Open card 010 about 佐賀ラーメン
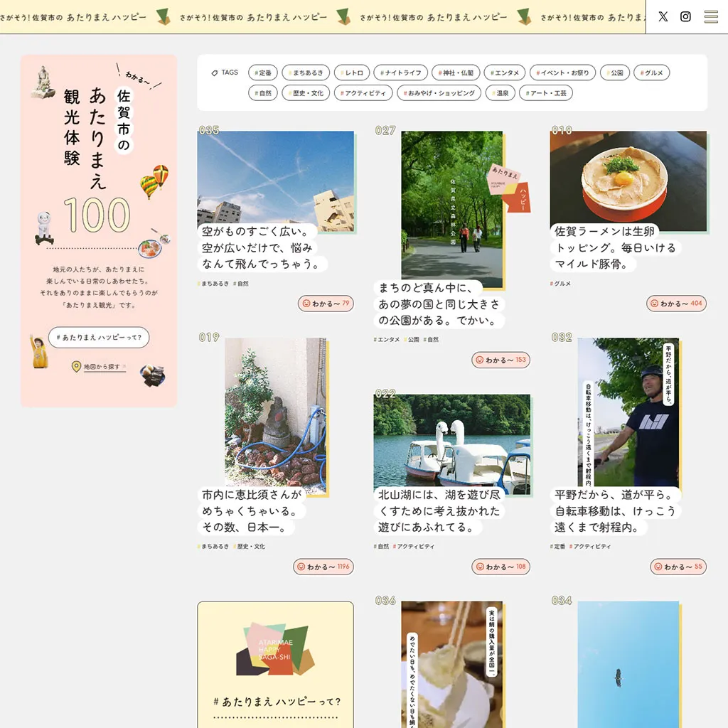728x728 pixels. click(x=628, y=181)
